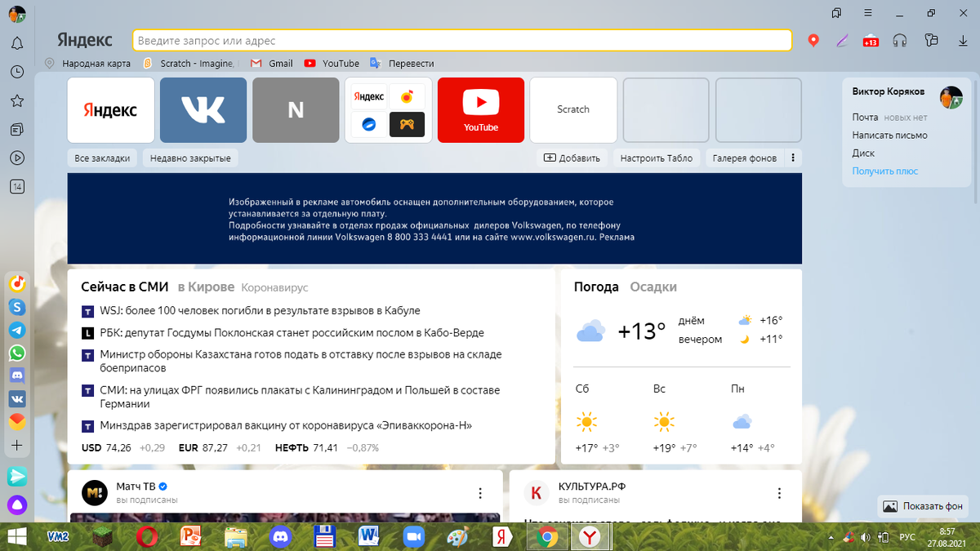Switch to the Коронавирус news tab
The width and height of the screenshot is (980, 551).
coord(274,287)
